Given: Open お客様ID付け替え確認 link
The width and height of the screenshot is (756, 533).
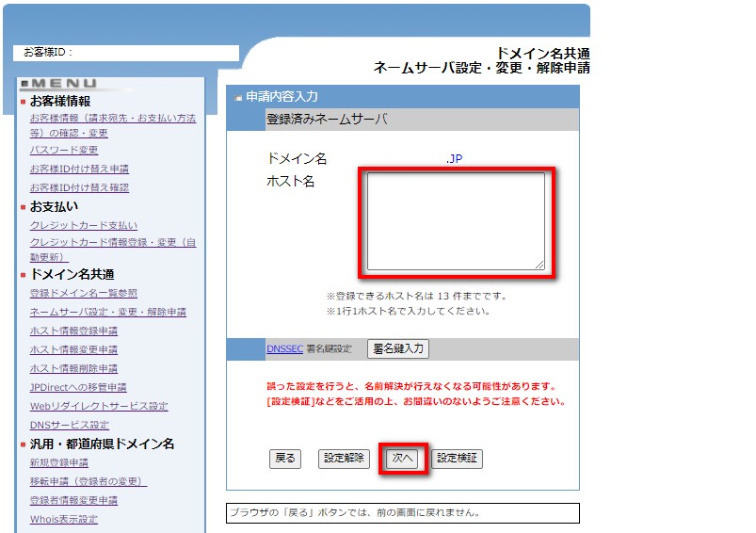Looking at the screenshot, I should coord(79,187).
